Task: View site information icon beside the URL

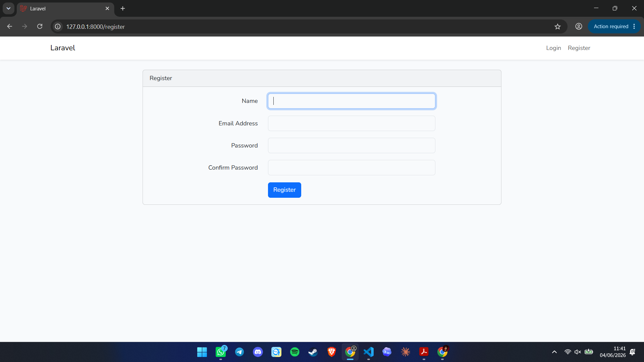Action: pyautogui.click(x=58, y=26)
